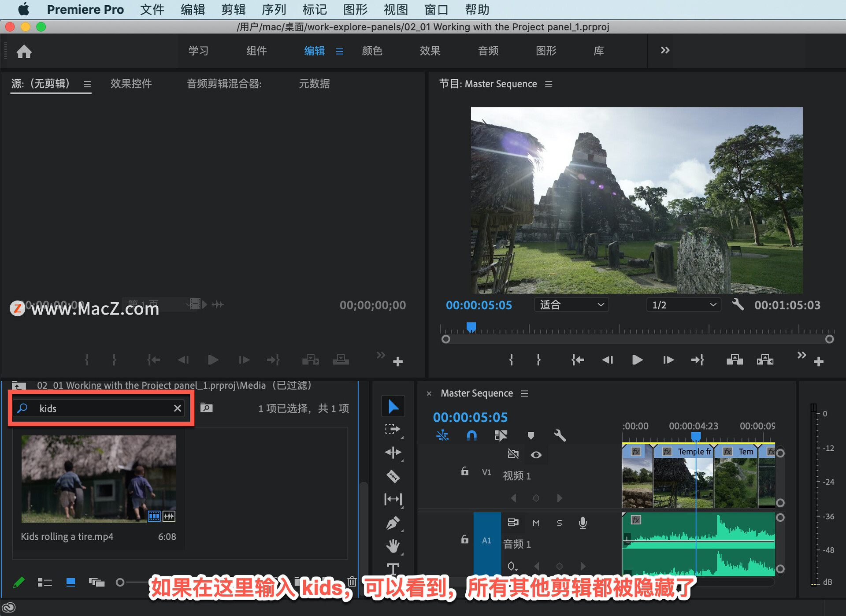Open the 序列 menu in menu bar
The height and width of the screenshot is (616, 846).
coord(274,9)
